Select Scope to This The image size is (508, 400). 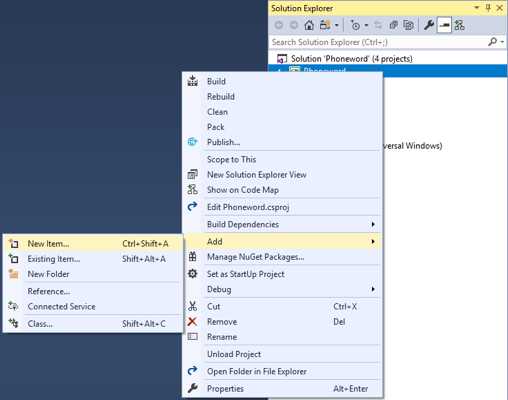coord(282,159)
